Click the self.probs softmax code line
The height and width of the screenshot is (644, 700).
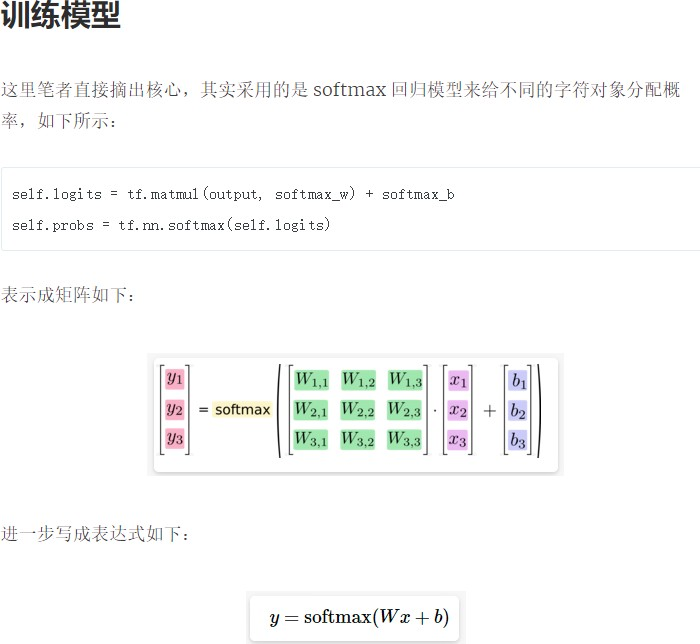[x=171, y=225]
